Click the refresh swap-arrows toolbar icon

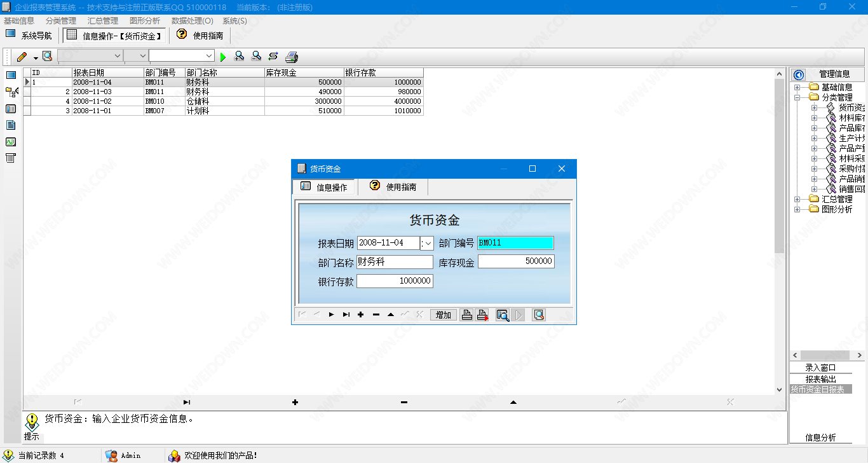(x=273, y=56)
